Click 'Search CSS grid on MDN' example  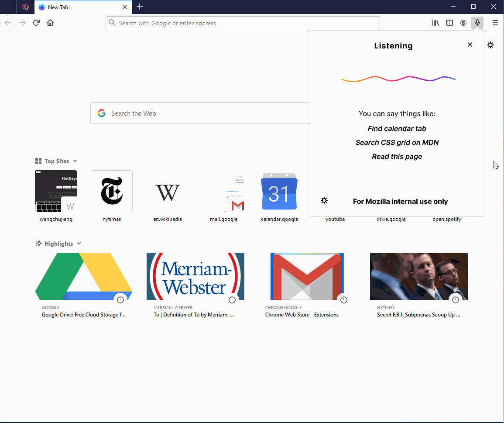tap(397, 142)
